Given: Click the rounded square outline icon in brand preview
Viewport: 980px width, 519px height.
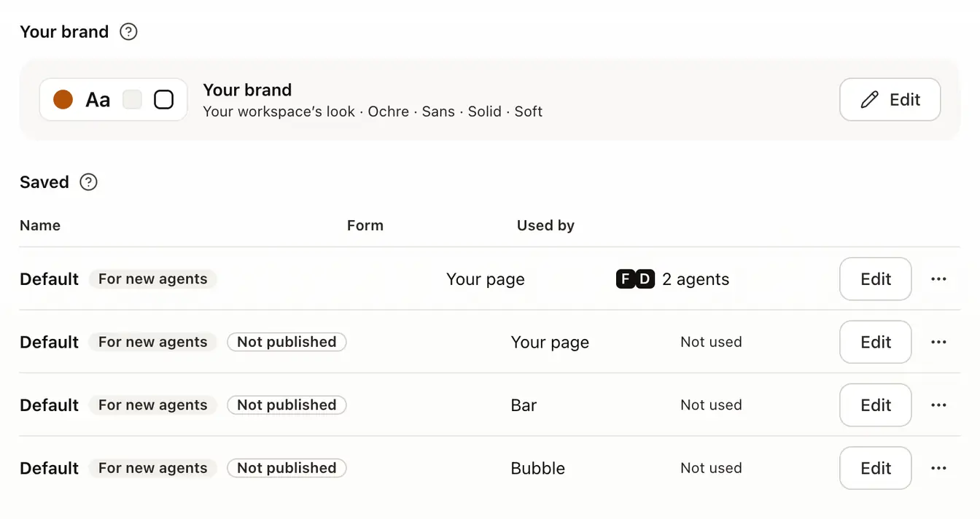Looking at the screenshot, I should point(164,100).
